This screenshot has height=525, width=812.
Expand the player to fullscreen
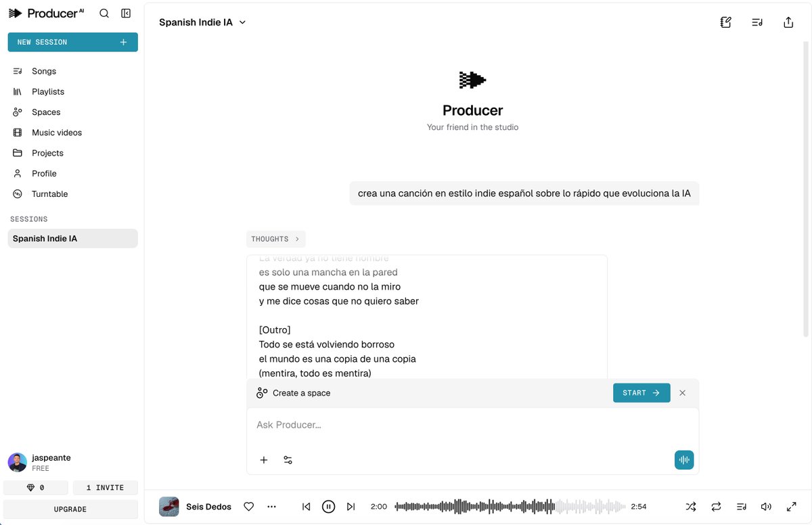[792, 507]
